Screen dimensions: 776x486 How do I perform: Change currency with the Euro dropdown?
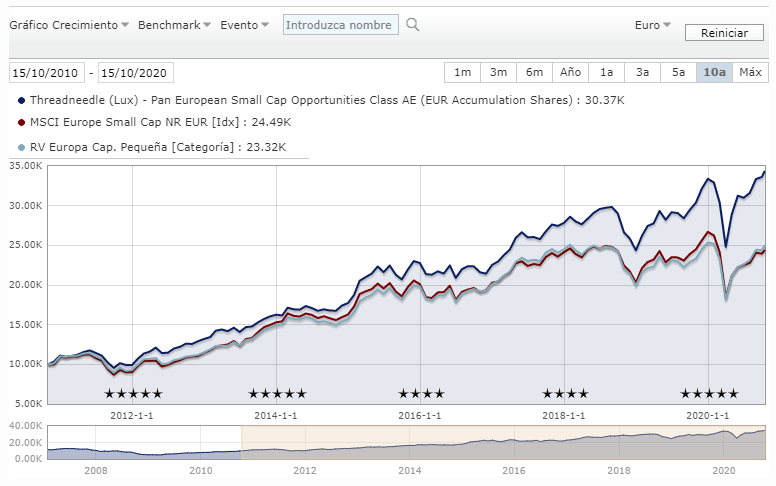click(653, 25)
